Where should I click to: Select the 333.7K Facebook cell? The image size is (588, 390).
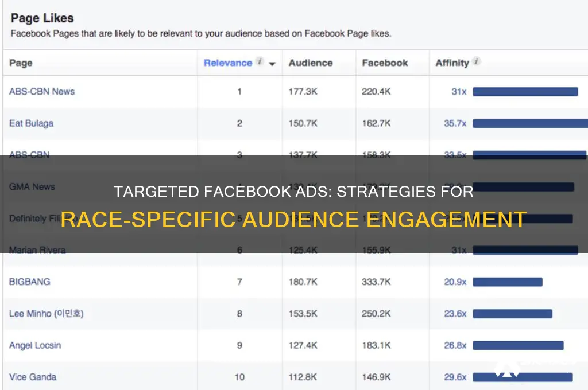pyautogui.click(x=377, y=282)
